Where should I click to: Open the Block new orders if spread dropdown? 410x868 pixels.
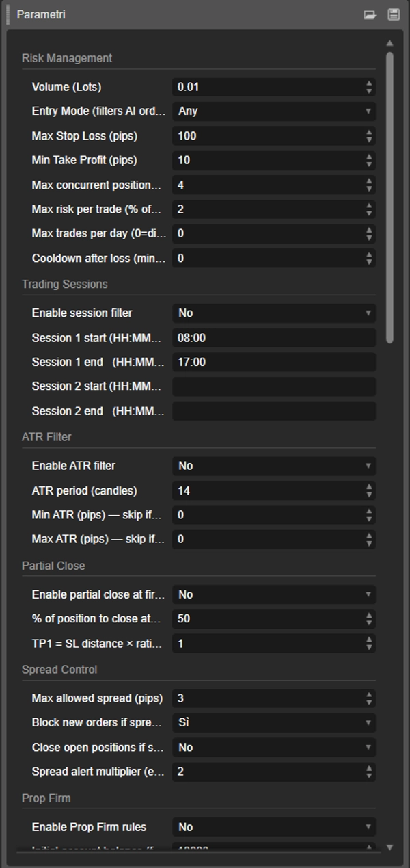(x=273, y=722)
